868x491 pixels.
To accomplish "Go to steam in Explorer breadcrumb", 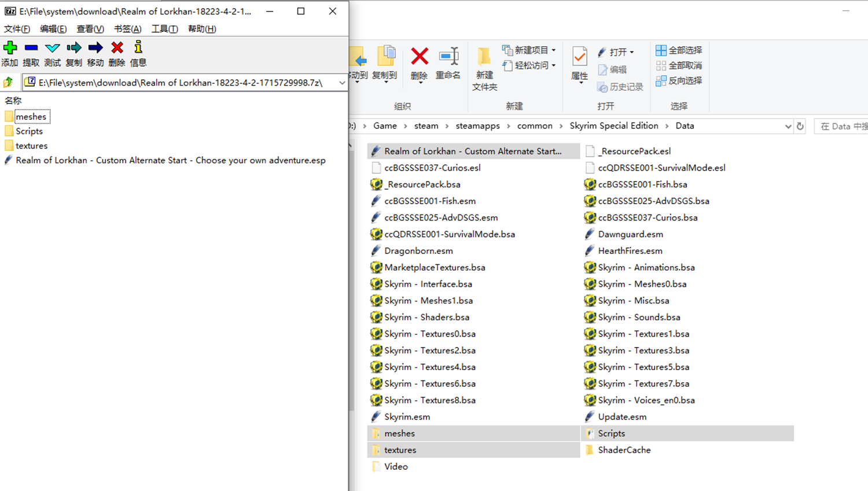I will tap(426, 126).
